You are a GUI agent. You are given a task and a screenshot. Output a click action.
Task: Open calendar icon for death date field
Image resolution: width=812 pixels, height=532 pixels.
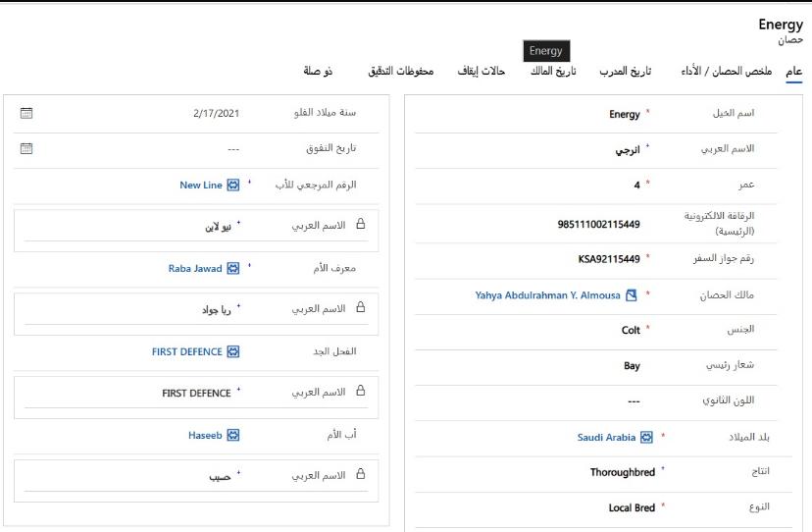click(x=26, y=148)
